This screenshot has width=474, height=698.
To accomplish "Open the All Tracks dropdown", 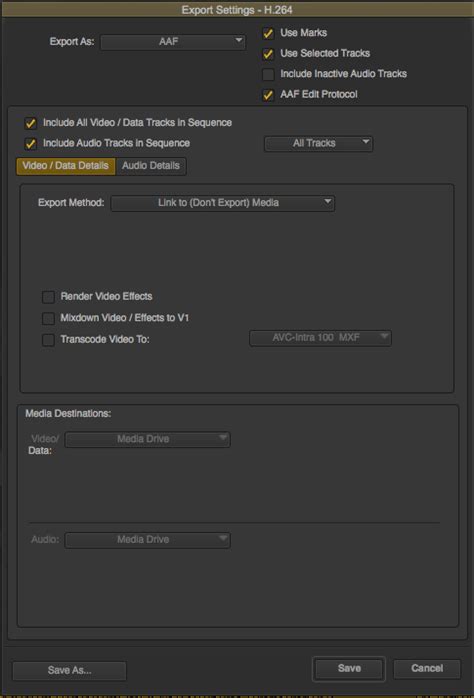I will 318,143.
